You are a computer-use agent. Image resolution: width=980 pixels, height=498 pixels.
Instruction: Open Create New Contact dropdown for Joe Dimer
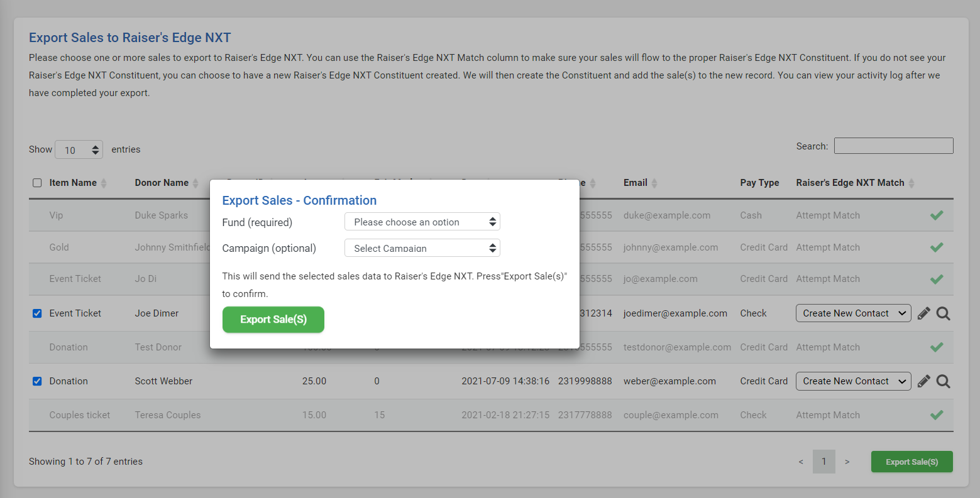(x=853, y=313)
